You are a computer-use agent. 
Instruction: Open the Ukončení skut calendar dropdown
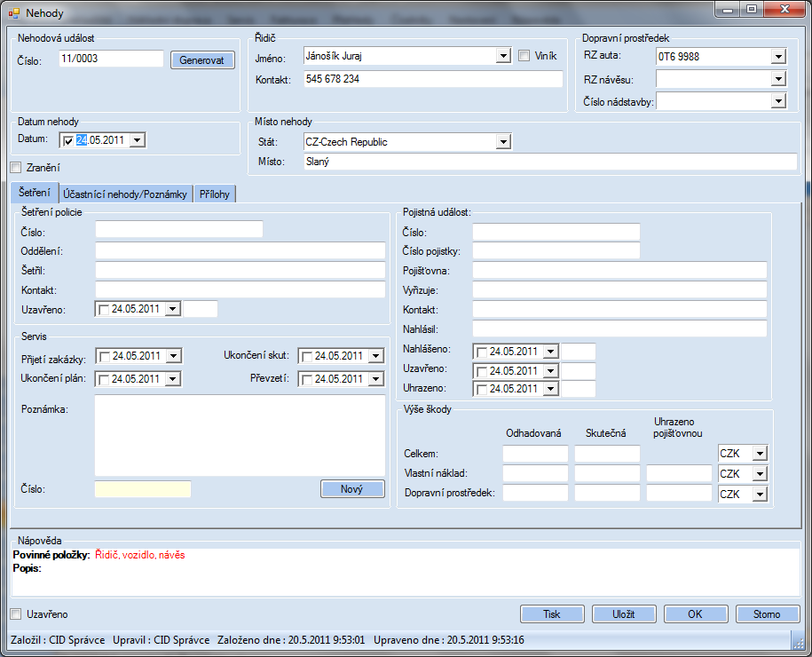[x=376, y=356]
